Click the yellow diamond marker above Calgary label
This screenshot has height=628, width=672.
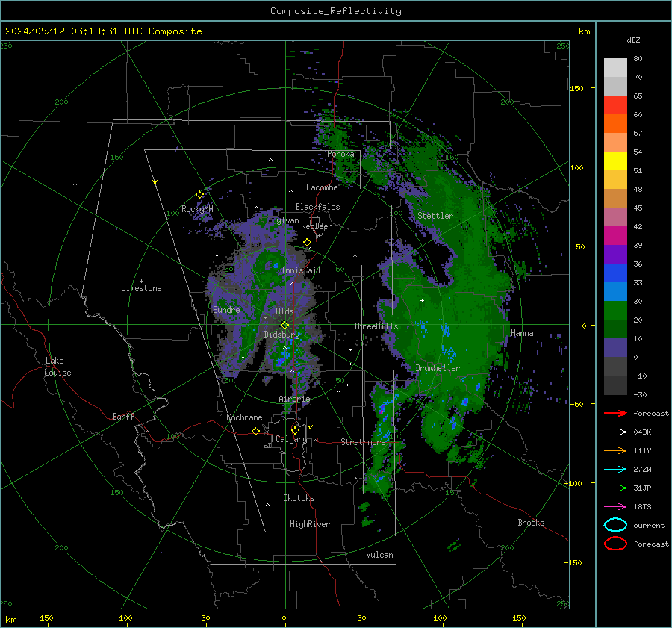click(295, 430)
